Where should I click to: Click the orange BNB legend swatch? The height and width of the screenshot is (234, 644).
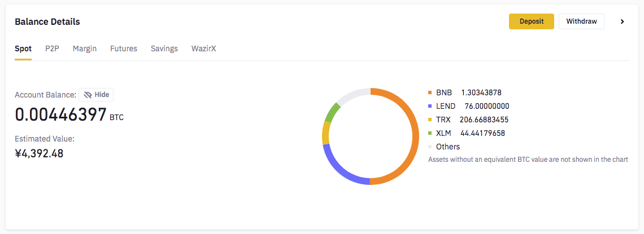click(430, 92)
